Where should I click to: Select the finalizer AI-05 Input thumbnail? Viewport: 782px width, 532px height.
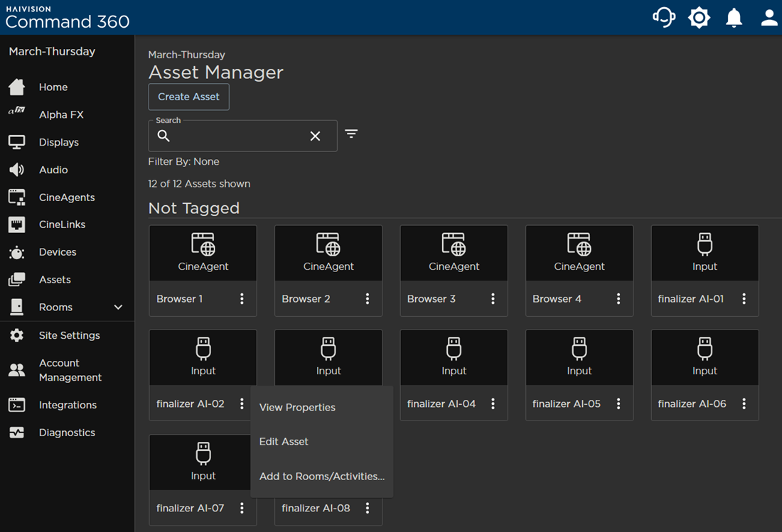coord(579,358)
